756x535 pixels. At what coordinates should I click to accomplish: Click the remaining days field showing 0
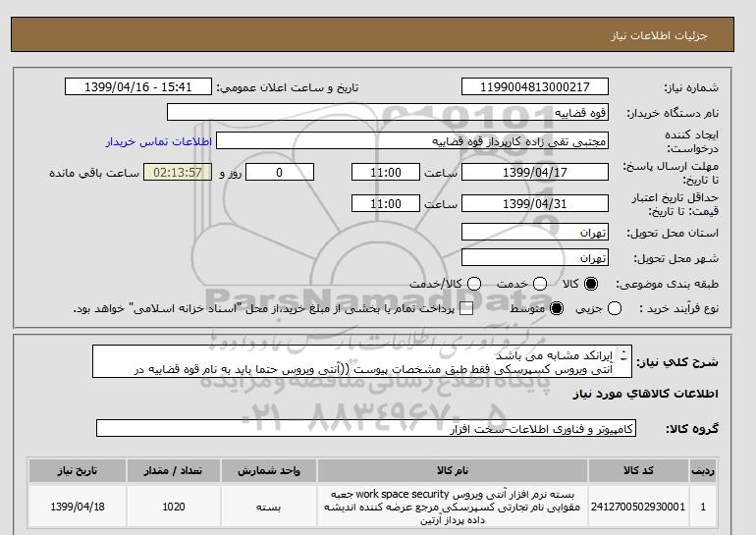[x=280, y=172]
